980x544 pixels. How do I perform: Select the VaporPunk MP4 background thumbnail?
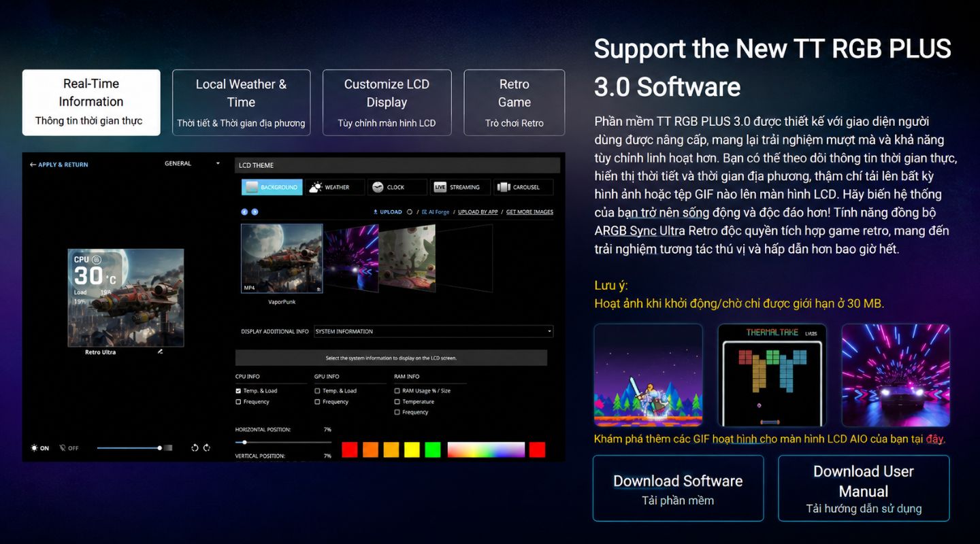(x=282, y=258)
